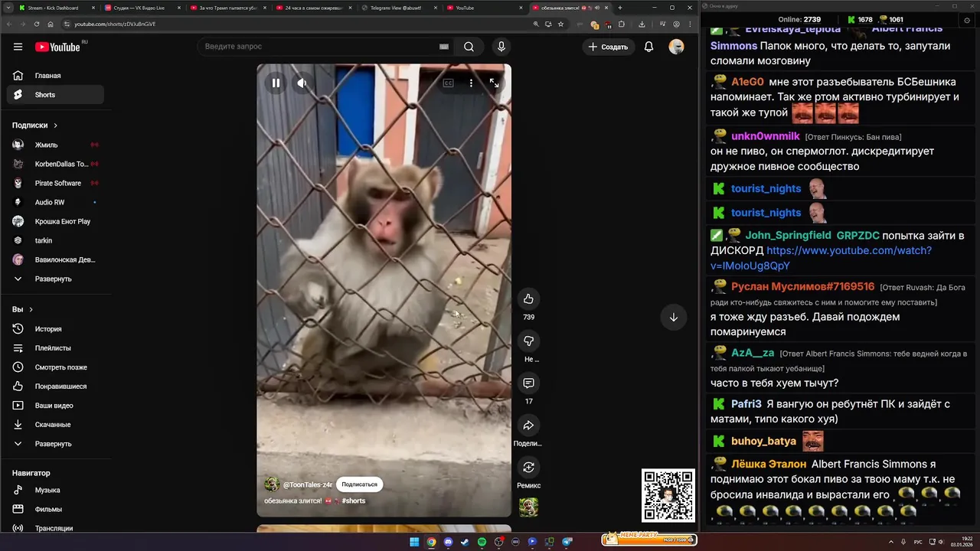Start voice search with microphone
Viewport: 980px width, 551px height.
click(x=501, y=47)
